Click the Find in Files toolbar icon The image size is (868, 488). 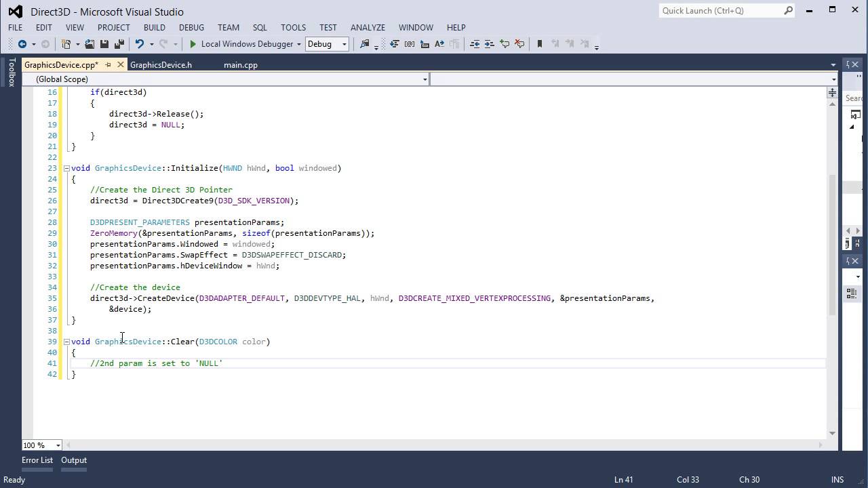point(364,43)
